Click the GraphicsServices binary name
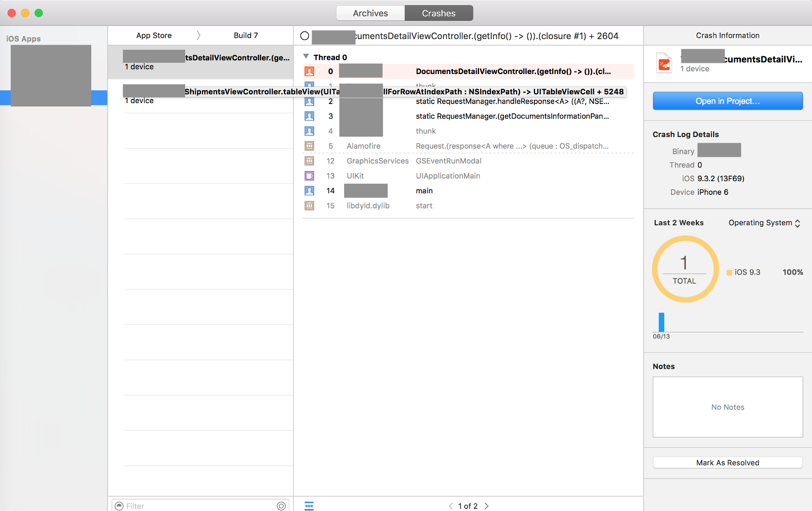The image size is (812, 511). pos(378,161)
